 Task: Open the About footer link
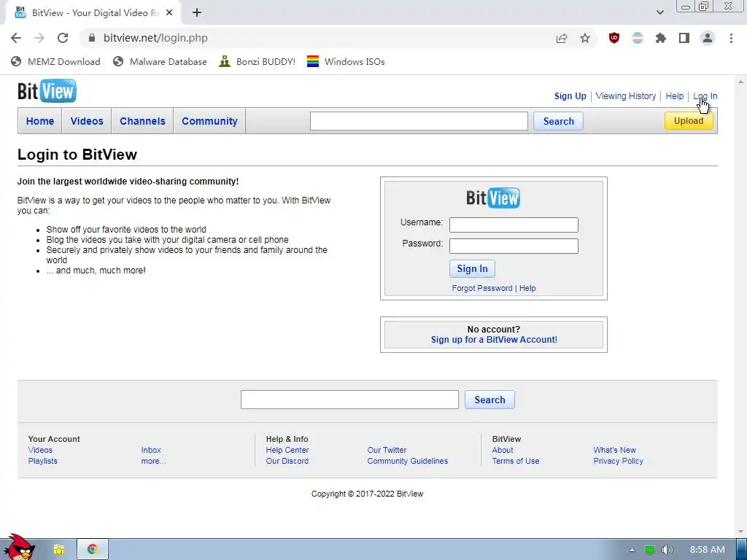[x=503, y=450]
